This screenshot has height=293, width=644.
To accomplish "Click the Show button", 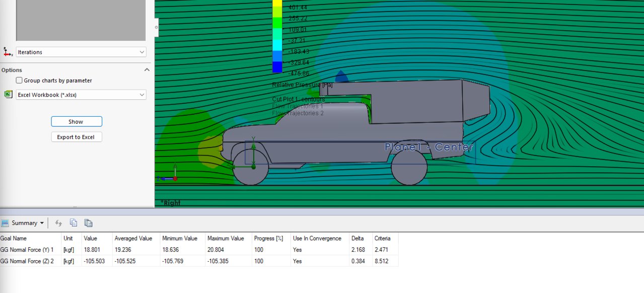I will [x=77, y=121].
